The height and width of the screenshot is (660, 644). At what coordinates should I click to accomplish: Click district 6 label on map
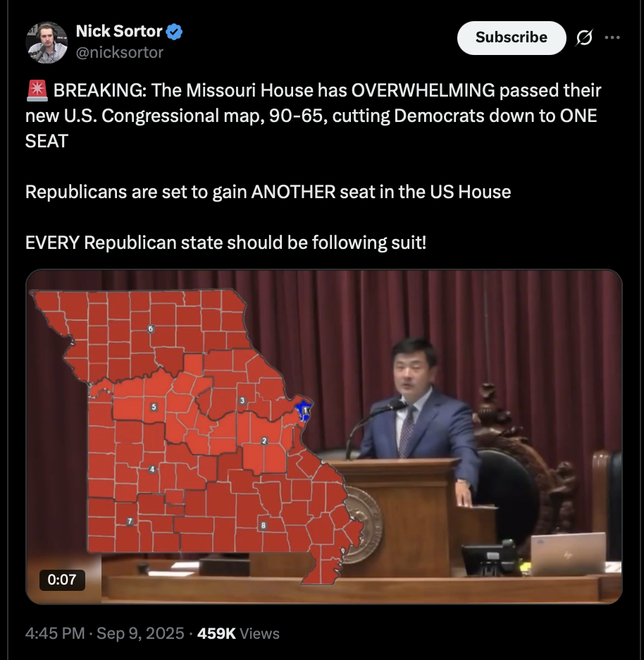pos(151,329)
